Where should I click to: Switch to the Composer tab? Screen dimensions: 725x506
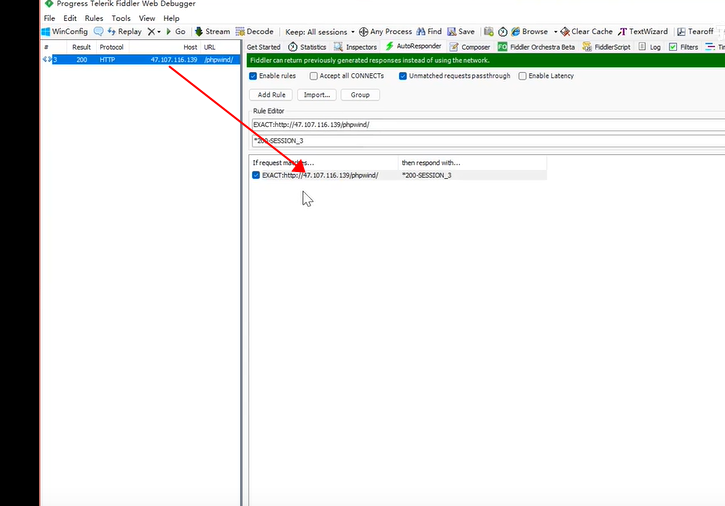[x=470, y=47]
